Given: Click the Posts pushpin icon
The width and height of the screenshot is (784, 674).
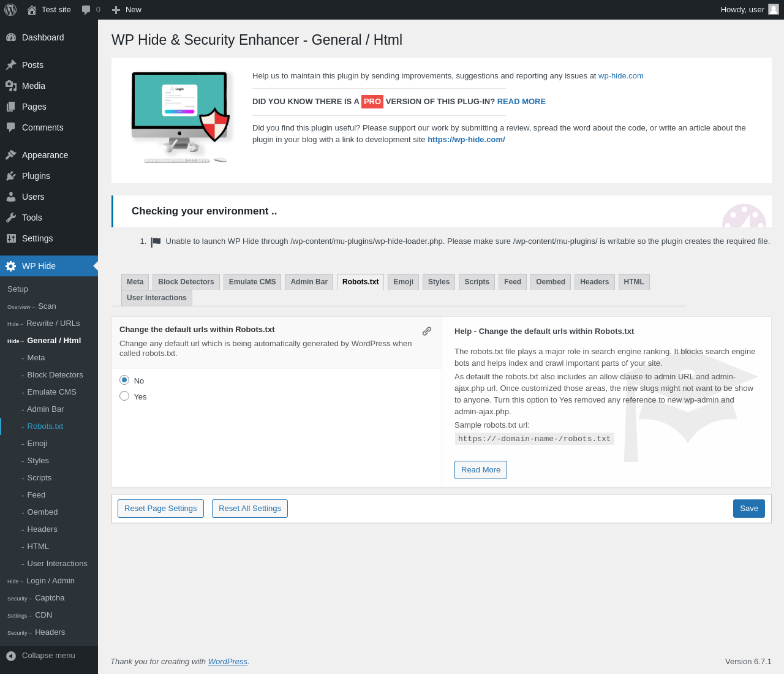Looking at the screenshot, I should pyautogui.click(x=11, y=65).
